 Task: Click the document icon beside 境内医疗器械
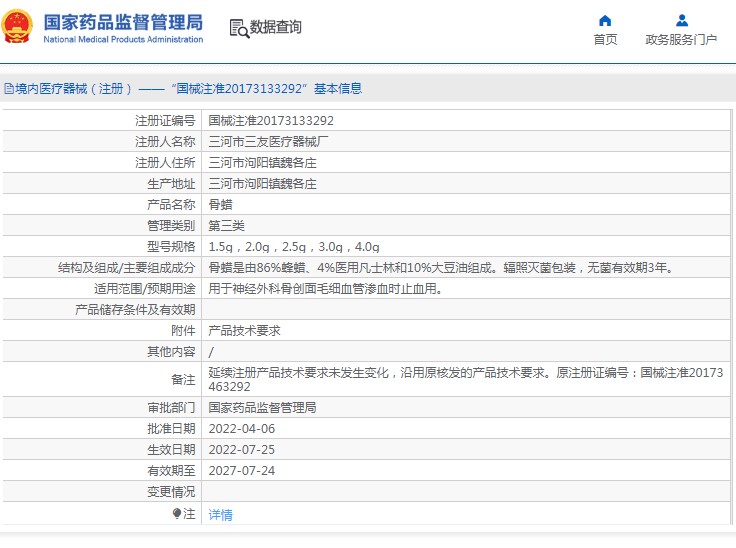click(x=9, y=89)
